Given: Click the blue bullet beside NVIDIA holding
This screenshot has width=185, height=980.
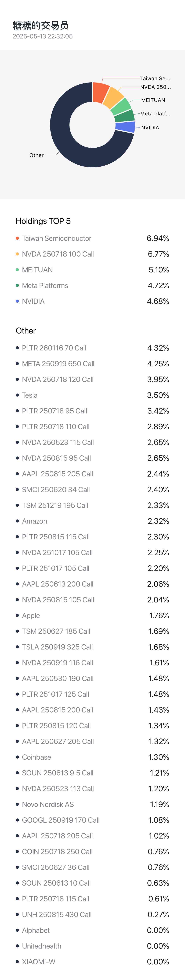Looking at the screenshot, I should [17, 301].
